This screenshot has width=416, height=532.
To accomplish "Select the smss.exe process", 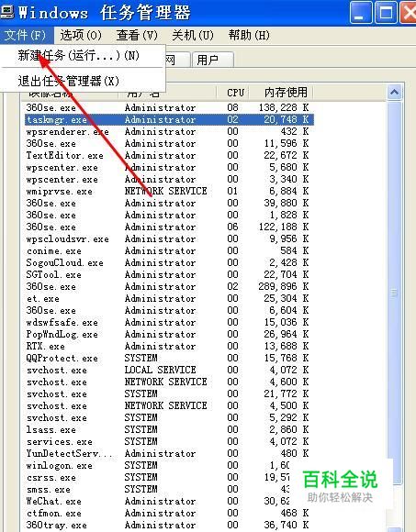I will tap(49, 489).
